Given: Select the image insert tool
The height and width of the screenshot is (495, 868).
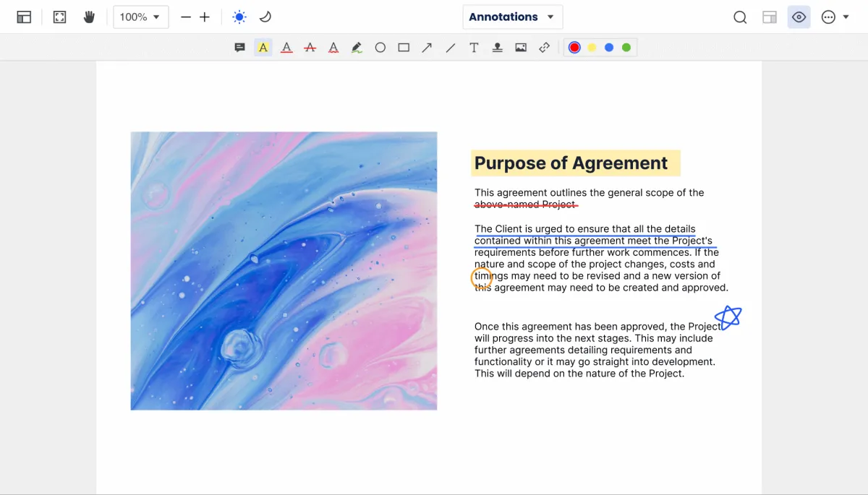Looking at the screenshot, I should click(x=521, y=48).
